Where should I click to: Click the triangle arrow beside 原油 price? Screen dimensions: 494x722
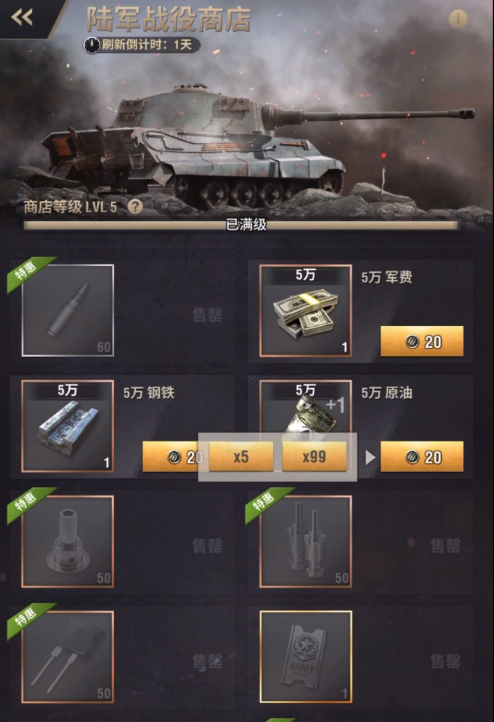(370, 457)
